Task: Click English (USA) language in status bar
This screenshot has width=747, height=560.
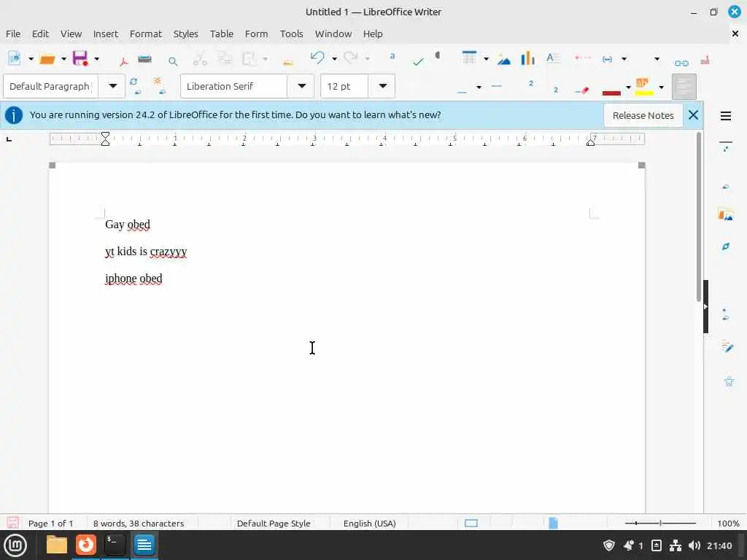Action: tap(369, 523)
